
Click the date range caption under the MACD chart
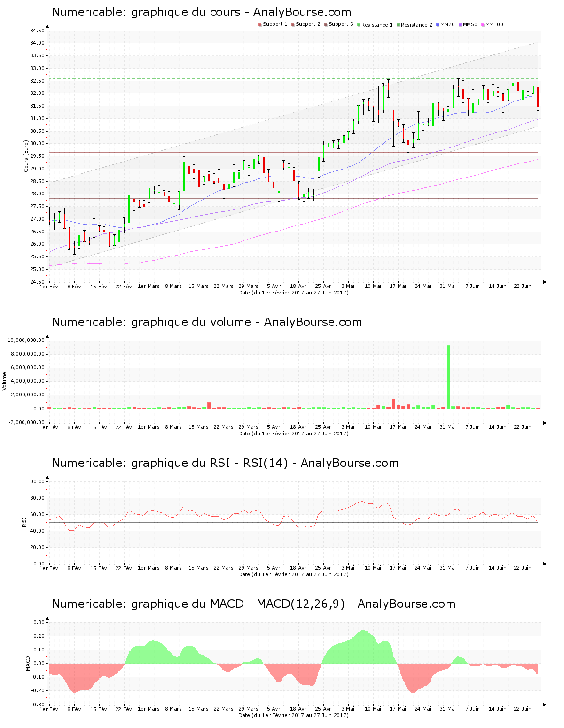[x=293, y=715]
